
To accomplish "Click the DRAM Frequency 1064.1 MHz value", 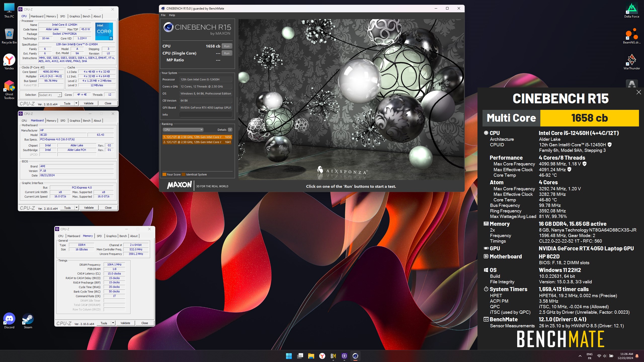I will tap(114, 264).
